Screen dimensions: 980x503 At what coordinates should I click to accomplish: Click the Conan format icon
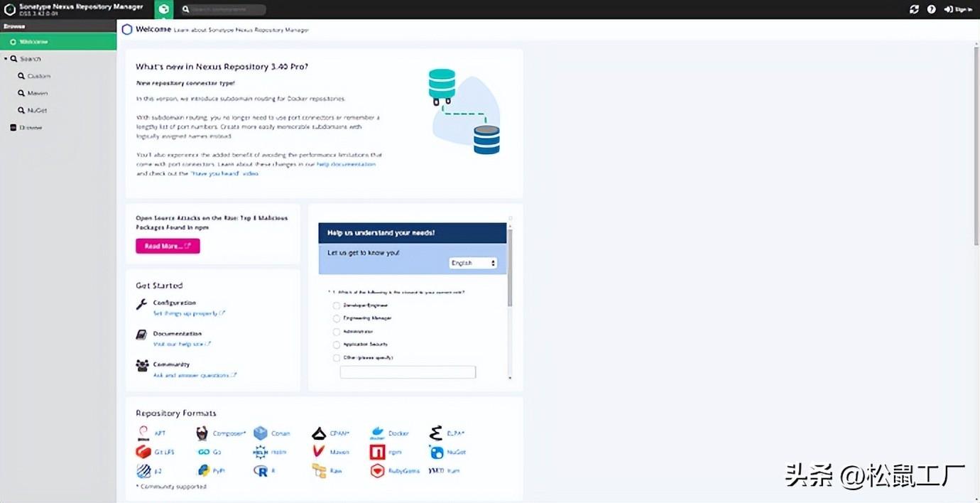[x=260, y=433]
